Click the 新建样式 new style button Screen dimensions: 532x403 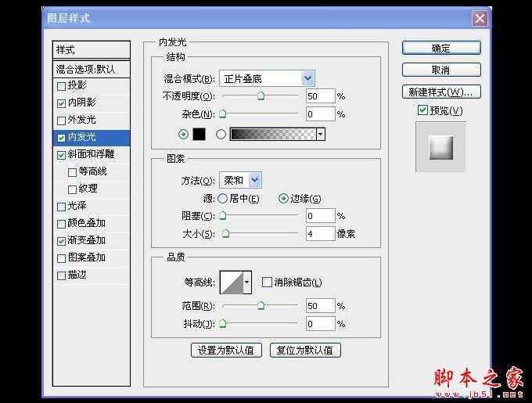441,92
